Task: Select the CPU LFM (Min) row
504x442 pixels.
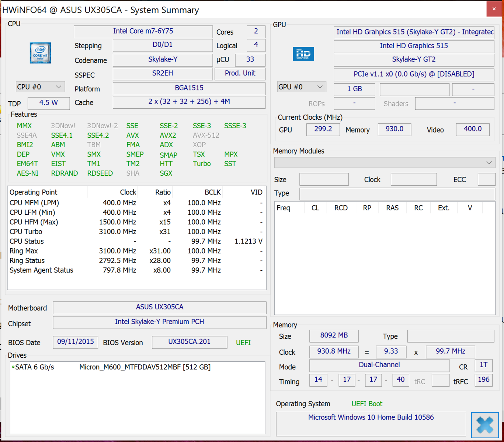Action: pyautogui.click(x=136, y=213)
